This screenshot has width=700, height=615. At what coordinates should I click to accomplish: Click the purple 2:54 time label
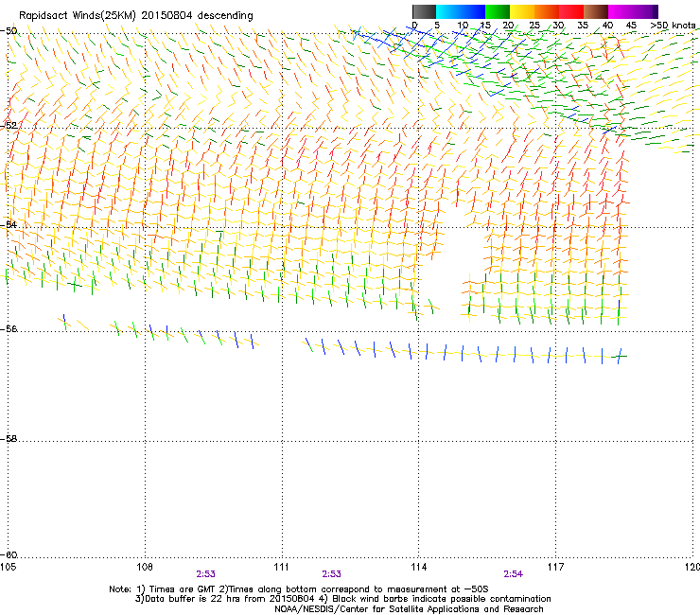pyautogui.click(x=513, y=574)
